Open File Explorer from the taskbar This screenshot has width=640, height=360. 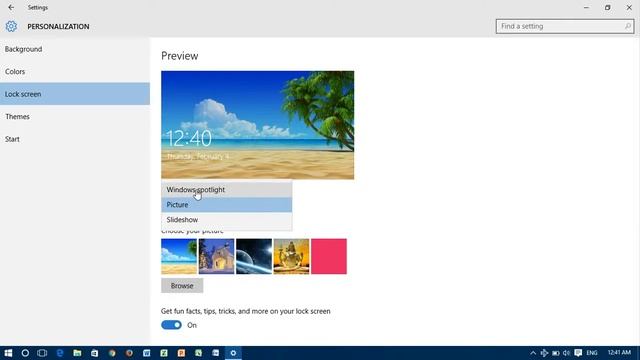(77, 353)
